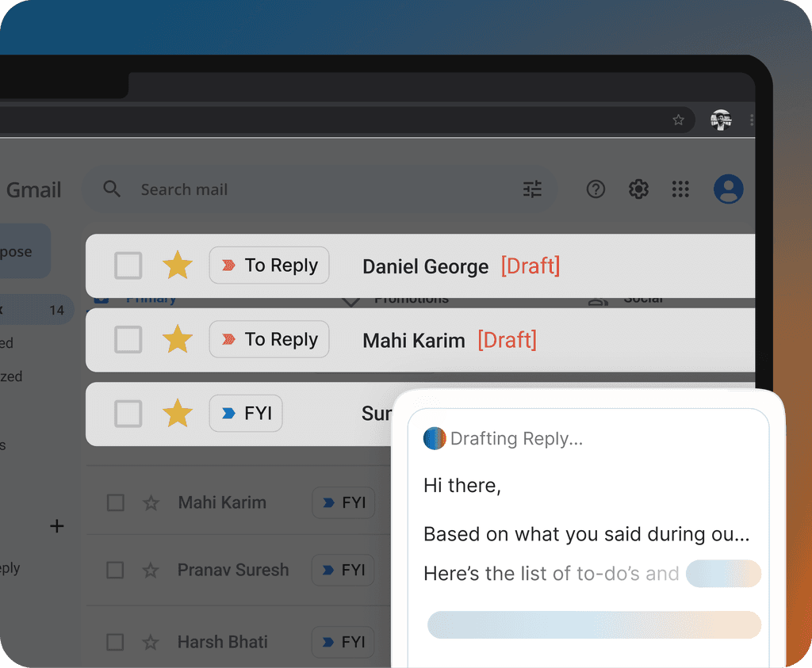The image size is (812, 668).
Task: Click FYI label next to Pranav Suresh
Action: click(343, 571)
